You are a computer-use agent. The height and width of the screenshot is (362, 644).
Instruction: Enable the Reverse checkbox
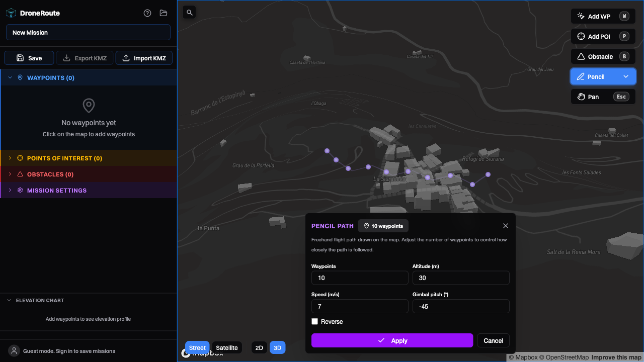315,322
